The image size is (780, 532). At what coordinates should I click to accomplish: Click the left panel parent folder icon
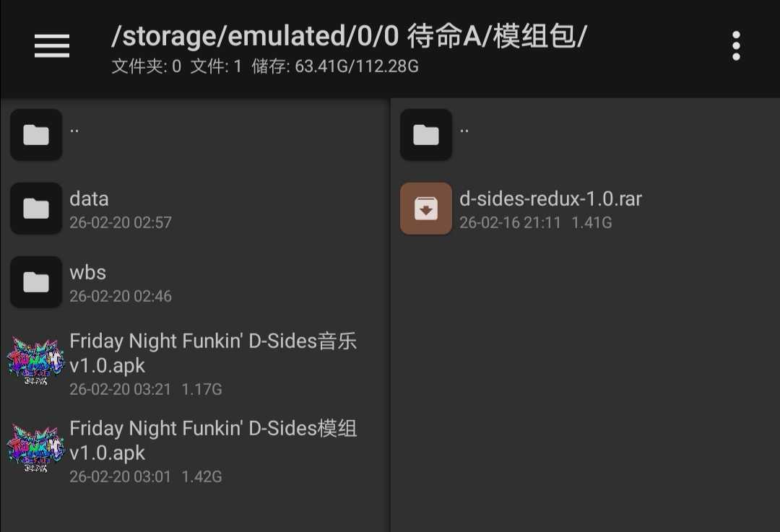click(36, 135)
